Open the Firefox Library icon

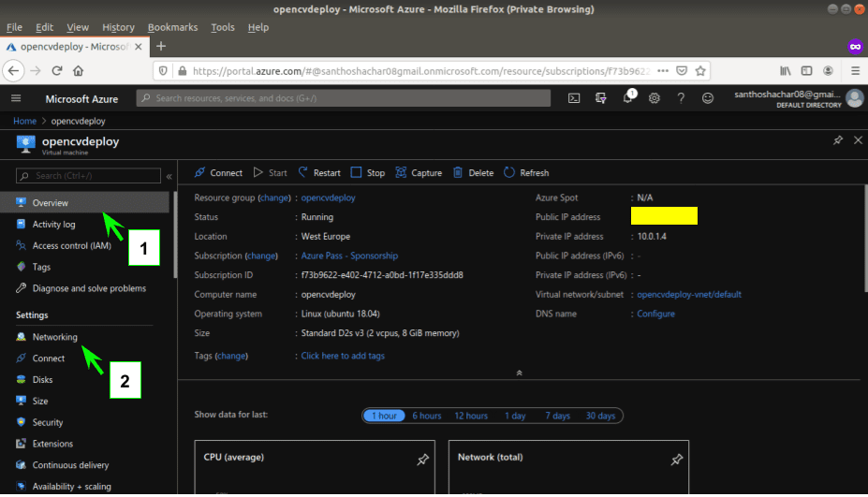pyautogui.click(x=786, y=71)
